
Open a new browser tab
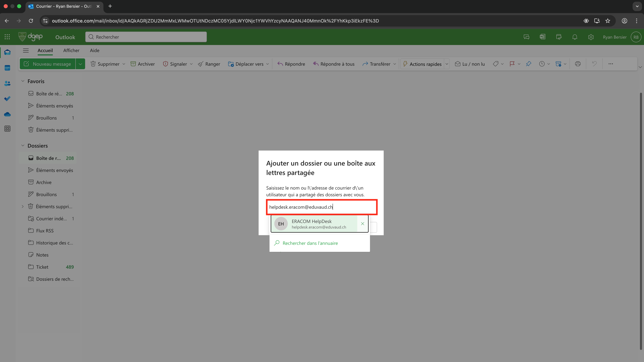pyautogui.click(x=110, y=6)
